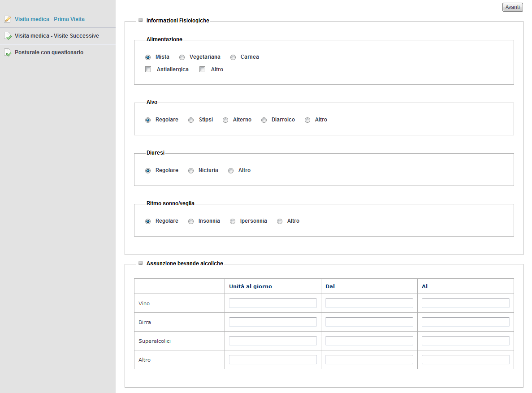Click the Al column header
Image resolution: width=532 pixels, height=393 pixels.
pos(424,286)
